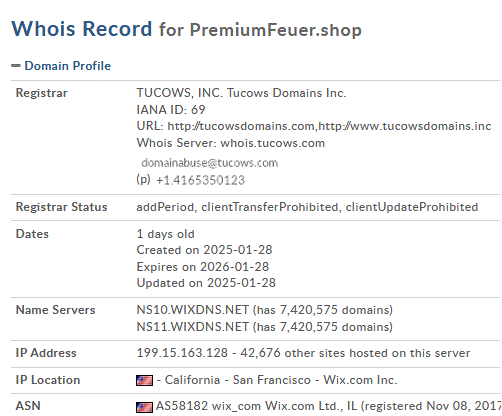Click the tucowsdomains.com URL text
Screen dimensions: 502x416
pos(241,126)
